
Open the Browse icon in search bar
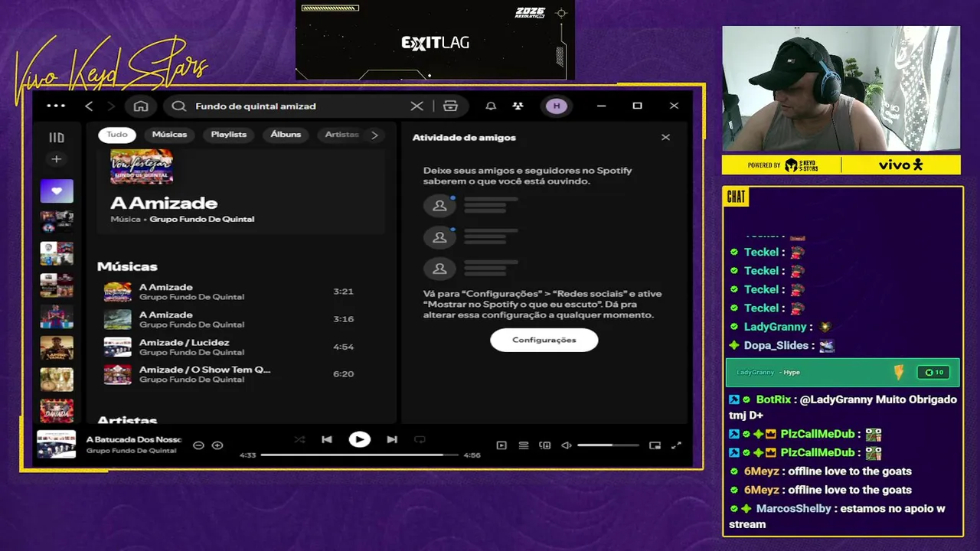point(450,106)
